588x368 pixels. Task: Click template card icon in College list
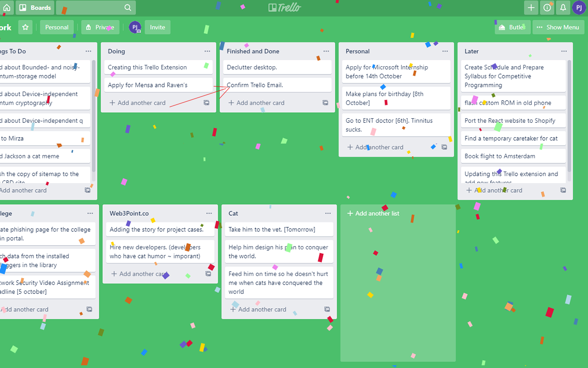90,309
